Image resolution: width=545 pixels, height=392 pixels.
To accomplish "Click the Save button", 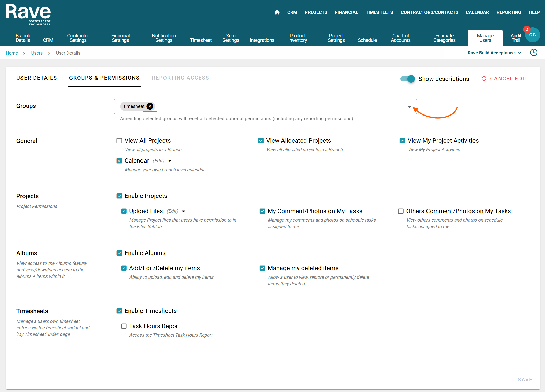I will tap(525, 379).
